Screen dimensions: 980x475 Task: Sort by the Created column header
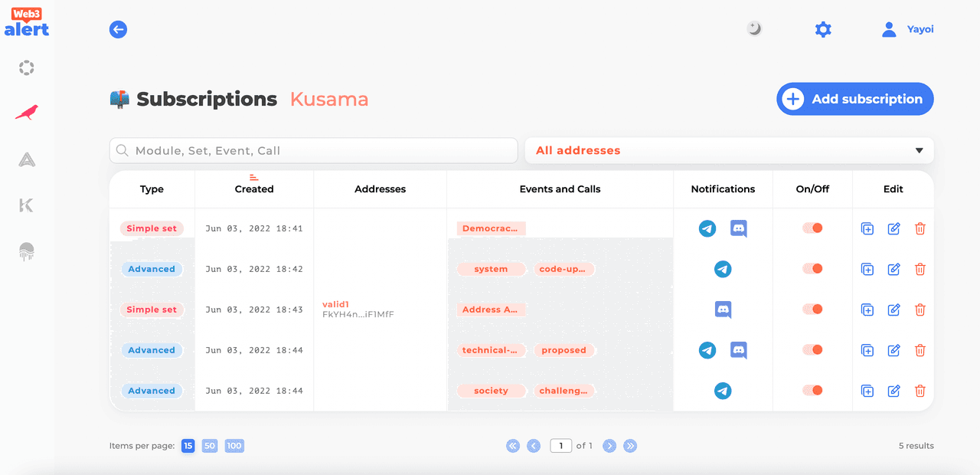pyautogui.click(x=254, y=188)
